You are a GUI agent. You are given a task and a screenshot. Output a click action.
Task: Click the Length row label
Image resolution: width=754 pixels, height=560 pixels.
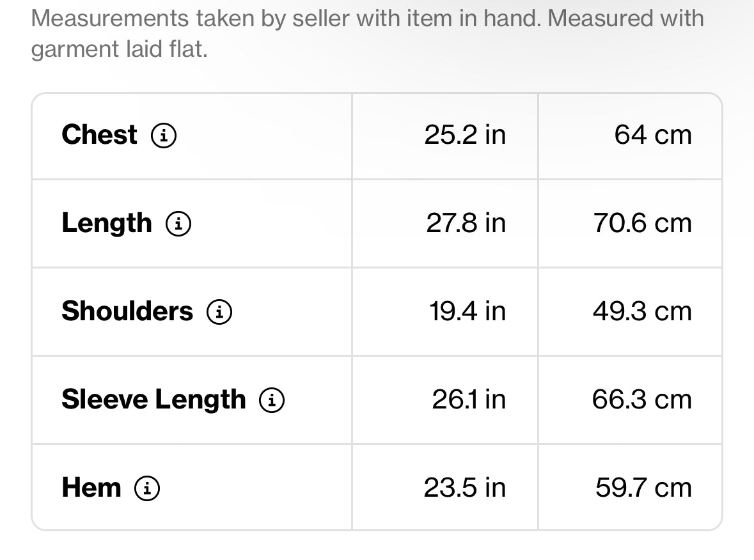coord(107,223)
